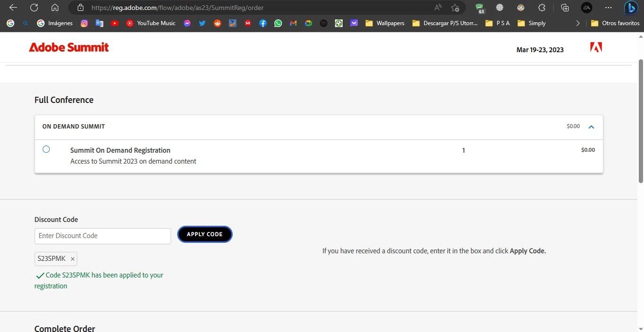This screenshot has width=644, height=332.
Task: Open the Simply bookmark folder
Action: click(532, 23)
